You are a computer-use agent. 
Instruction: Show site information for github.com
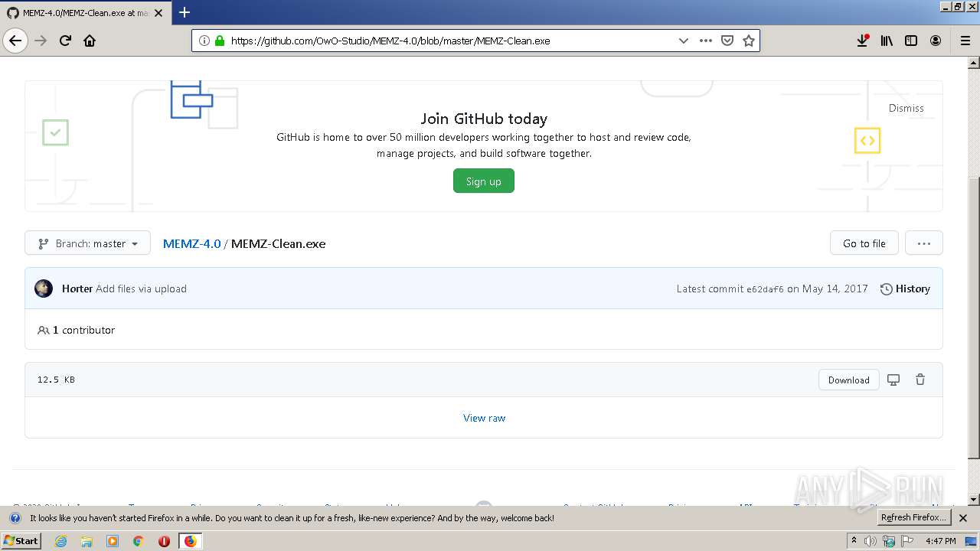[x=204, y=41]
